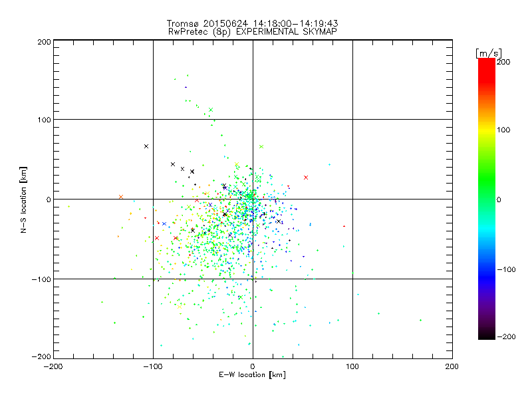532x399 pixels.
Task: Click the isolated black X marker near -107 km west
Action: [x=146, y=146]
